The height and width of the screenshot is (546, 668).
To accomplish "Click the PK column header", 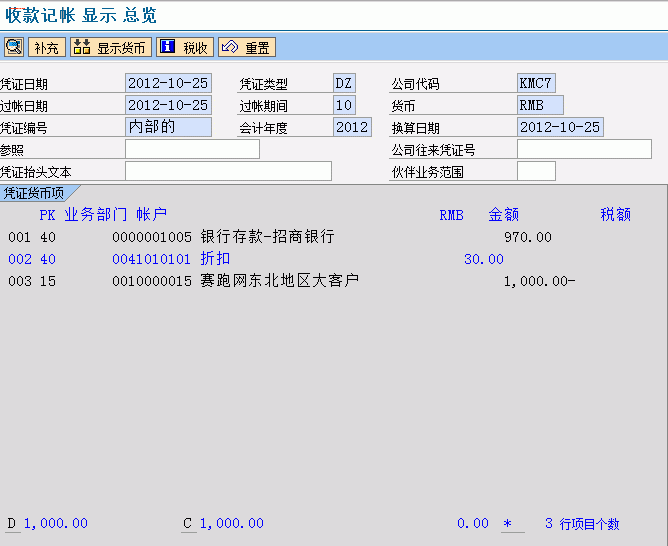I will pos(47,215).
